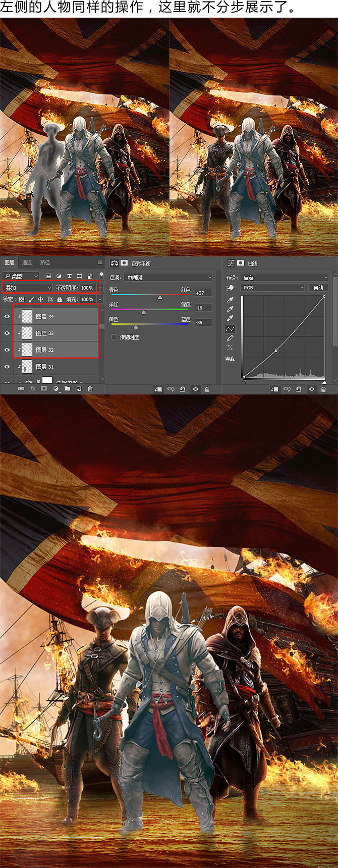Select the pencil draw-curve tool in Curves
Screen dimensions: 338x868
tap(230, 338)
